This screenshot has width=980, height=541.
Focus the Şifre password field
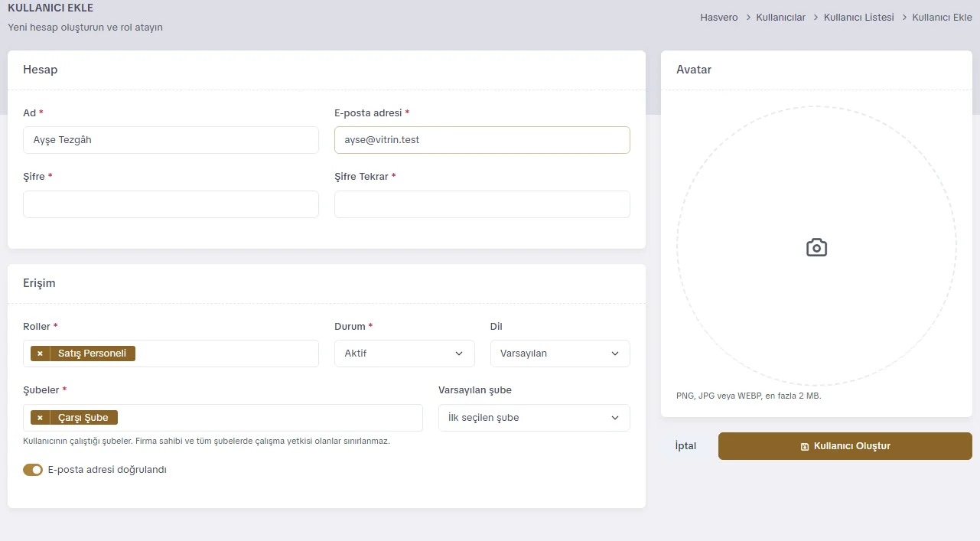(x=171, y=204)
